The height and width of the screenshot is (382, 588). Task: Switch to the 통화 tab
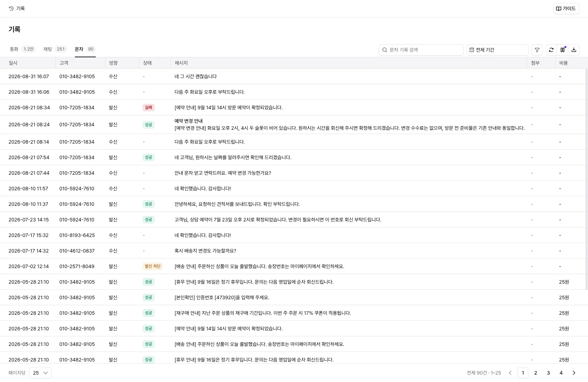point(22,49)
